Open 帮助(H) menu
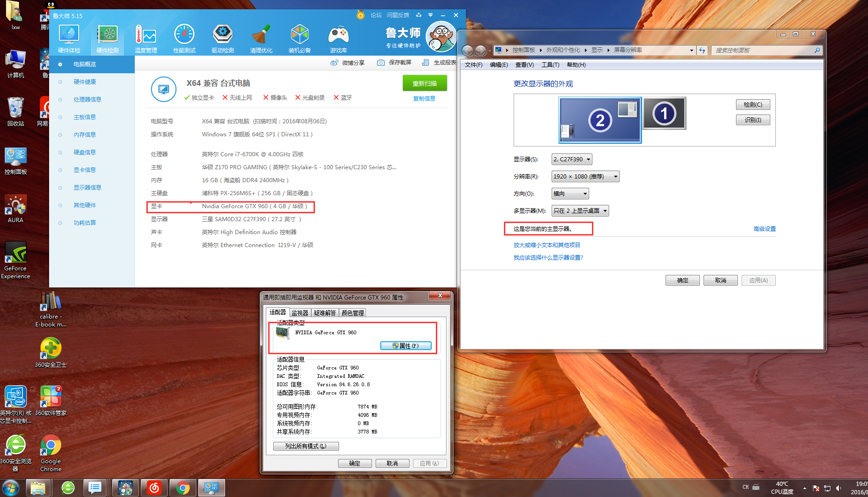This screenshot has height=497, width=868. [576, 65]
